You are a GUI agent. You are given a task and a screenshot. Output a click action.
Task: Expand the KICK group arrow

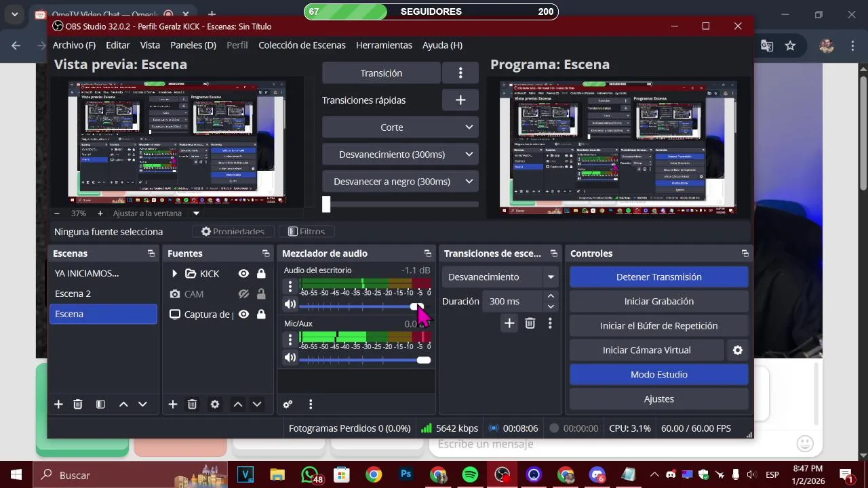point(174,273)
